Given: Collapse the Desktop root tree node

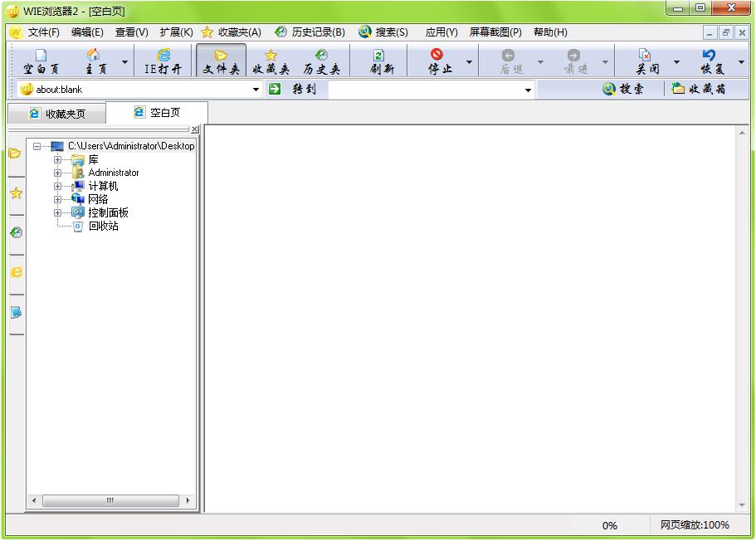Looking at the screenshot, I should click(x=37, y=146).
